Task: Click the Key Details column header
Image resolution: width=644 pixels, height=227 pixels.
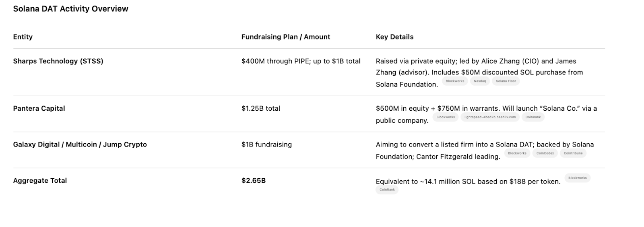Action: coord(394,37)
